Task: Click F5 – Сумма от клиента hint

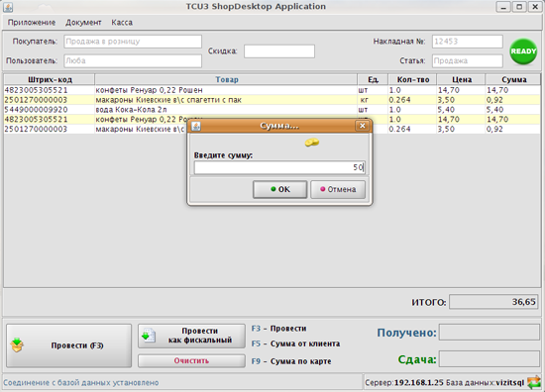Action: [x=295, y=343]
